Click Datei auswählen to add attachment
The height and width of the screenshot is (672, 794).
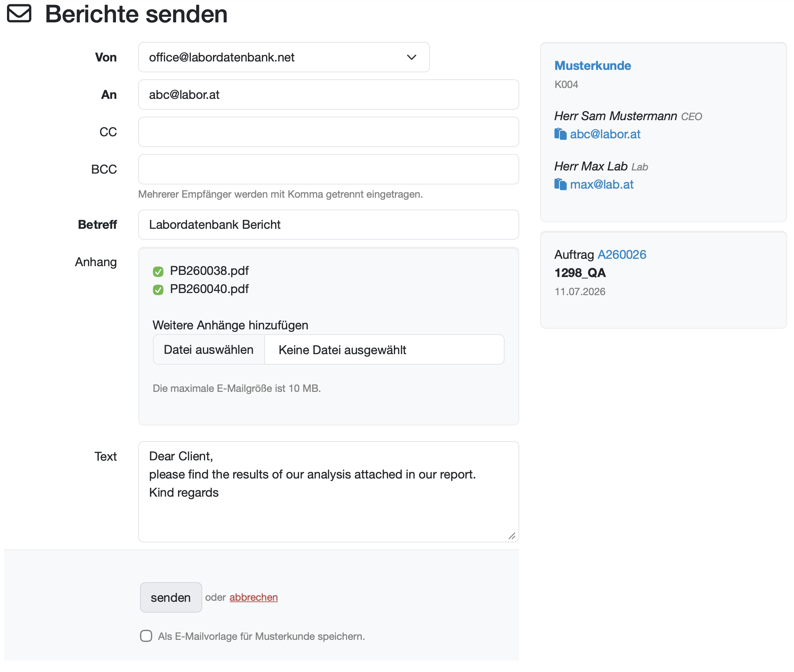209,350
